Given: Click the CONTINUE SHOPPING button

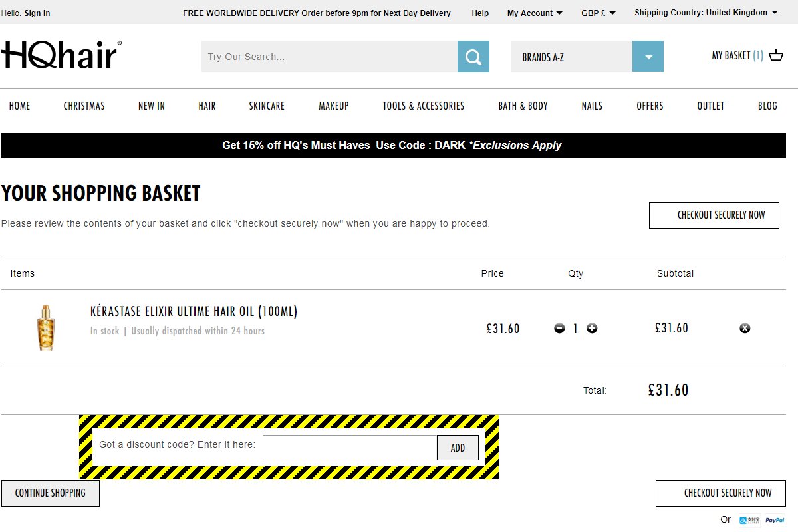Looking at the screenshot, I should point(51,493).
